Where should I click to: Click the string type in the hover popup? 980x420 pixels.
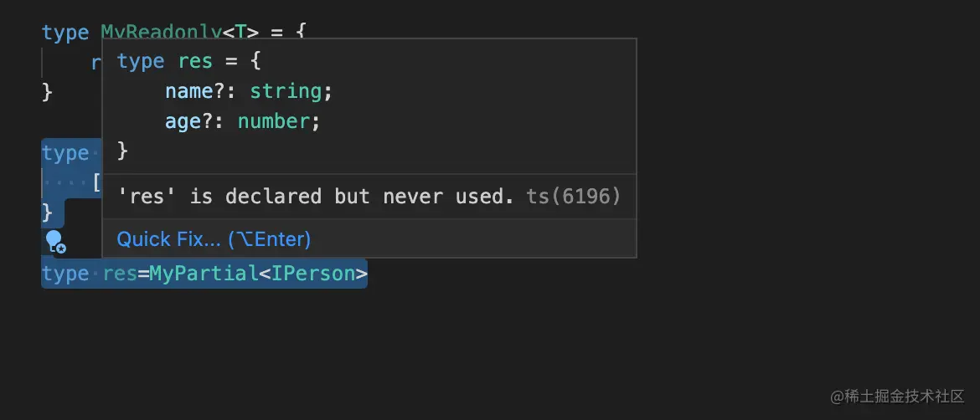[x=285, y=91]
